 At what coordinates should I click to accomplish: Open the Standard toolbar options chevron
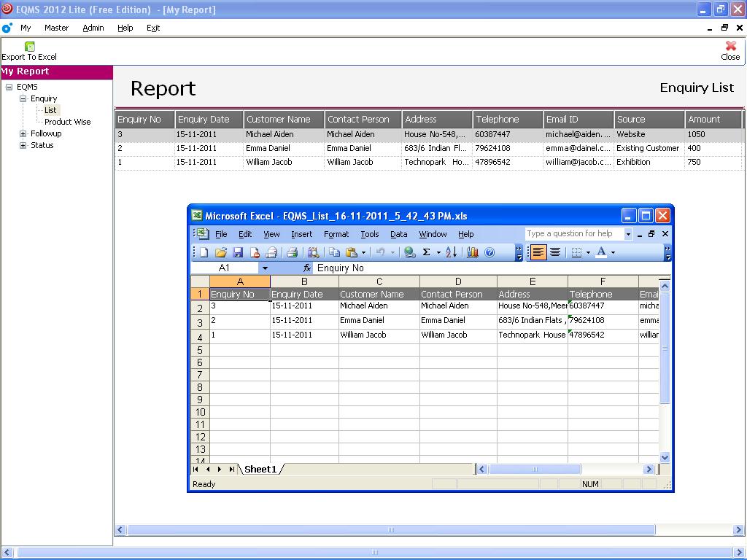(x=519, y=252)
